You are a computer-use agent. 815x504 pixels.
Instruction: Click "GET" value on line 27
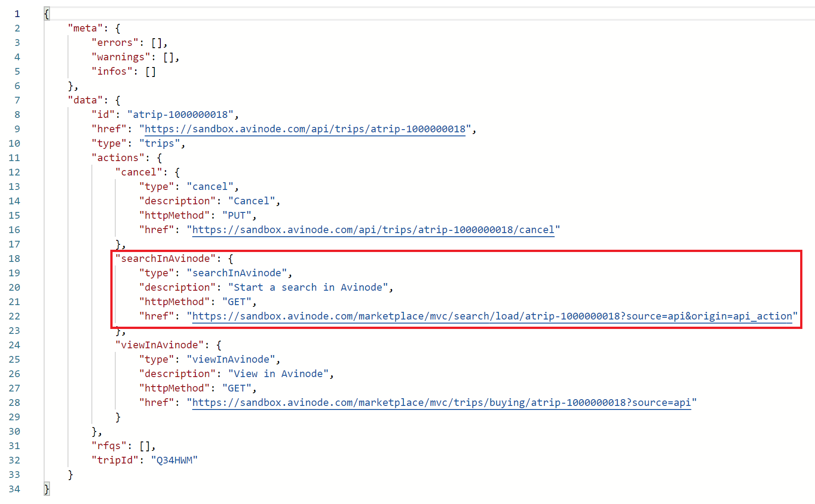[x=237, y=388]
